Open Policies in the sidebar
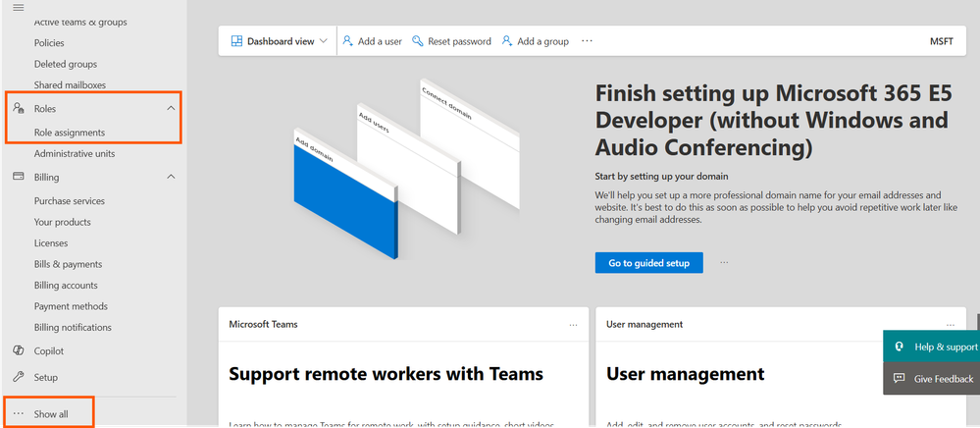This screenshot has height=428, width=980. pos(49,43)
